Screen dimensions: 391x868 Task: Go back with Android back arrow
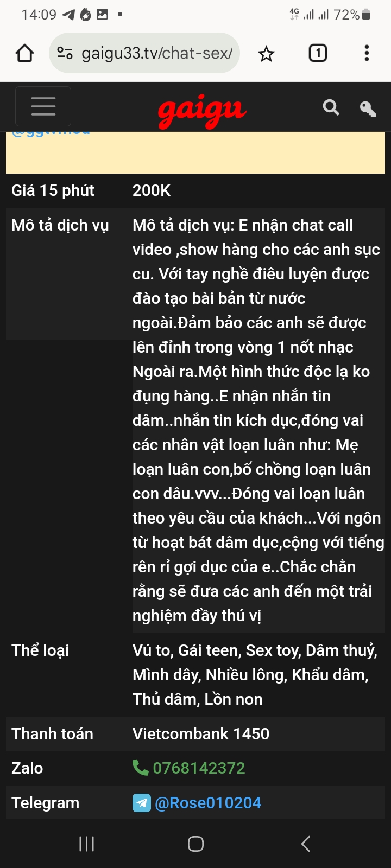(306, 844)
